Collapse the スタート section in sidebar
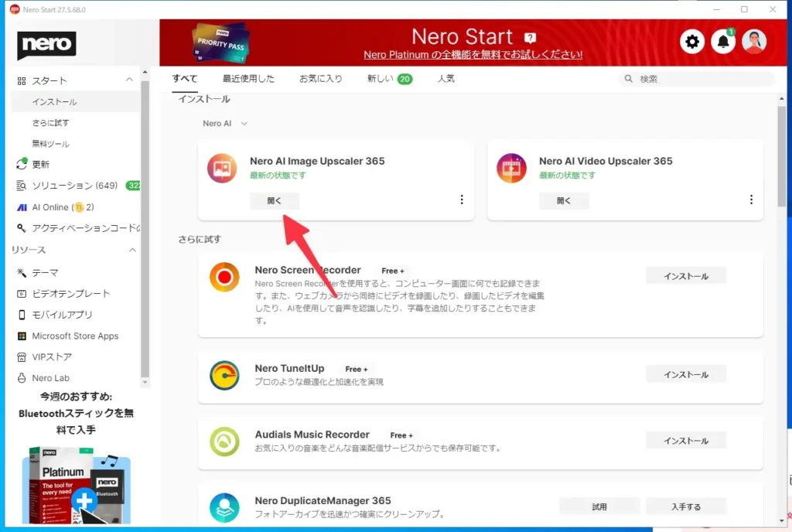Screen dimensions: 792x532 pos(130,80)
